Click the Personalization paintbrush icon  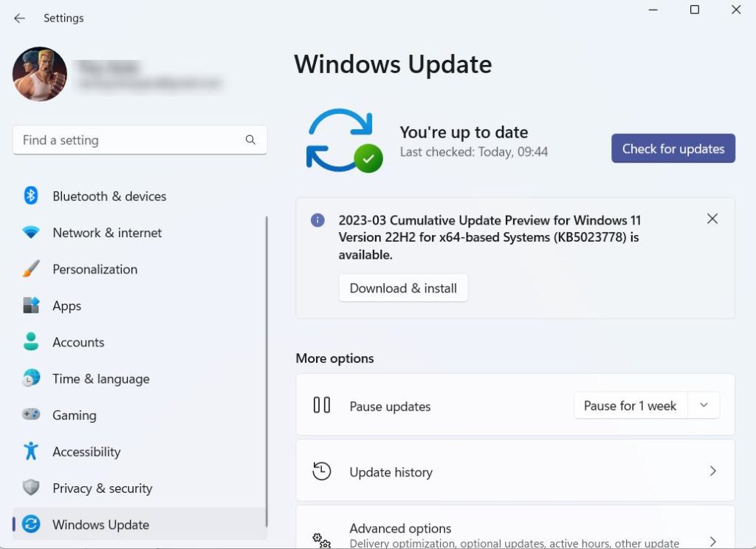[x=31, y=269]
